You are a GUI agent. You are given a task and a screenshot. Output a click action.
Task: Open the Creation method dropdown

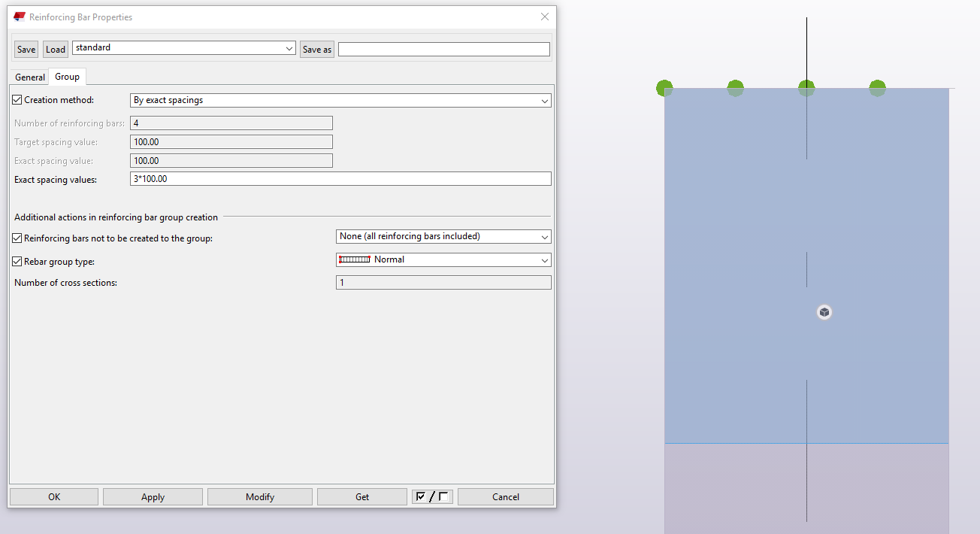click(x=340, y=100)
